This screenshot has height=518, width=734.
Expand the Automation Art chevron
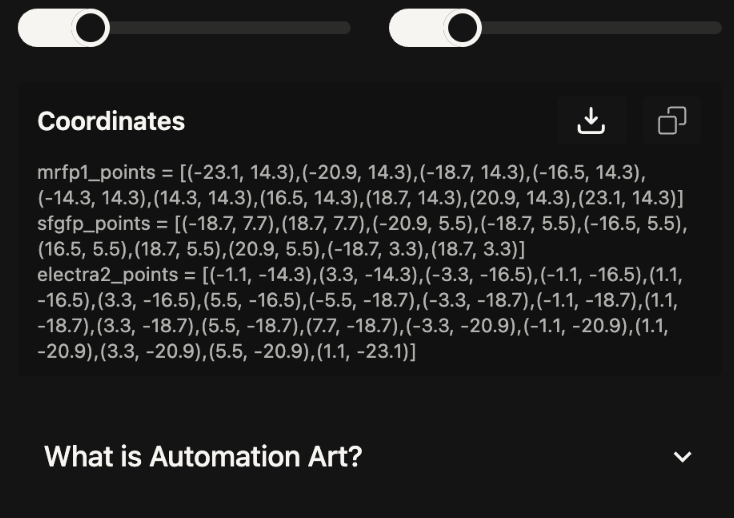tap(682, 457)
